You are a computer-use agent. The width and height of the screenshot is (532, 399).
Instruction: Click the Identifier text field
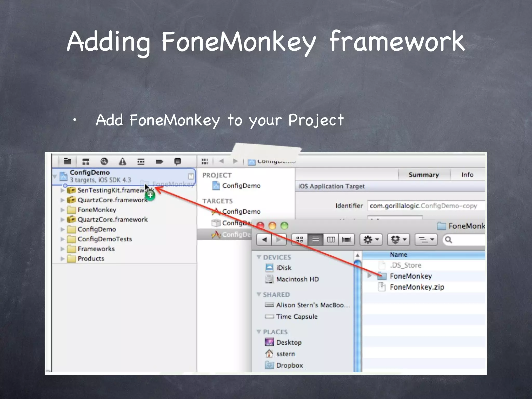click(426, 206)
